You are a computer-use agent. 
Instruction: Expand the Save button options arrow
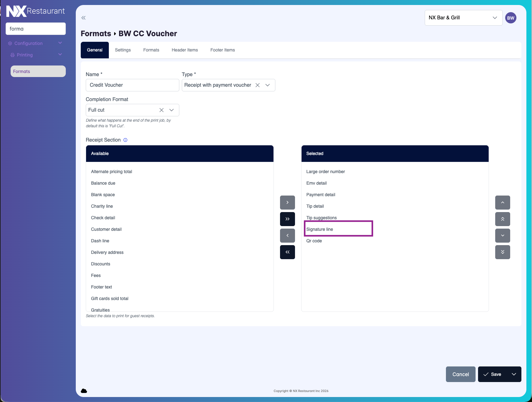(514, 374)
